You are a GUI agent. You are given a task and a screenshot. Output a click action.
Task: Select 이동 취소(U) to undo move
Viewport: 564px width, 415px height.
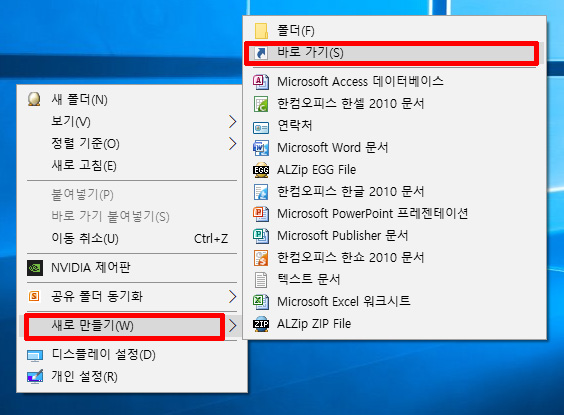(132, 238)
